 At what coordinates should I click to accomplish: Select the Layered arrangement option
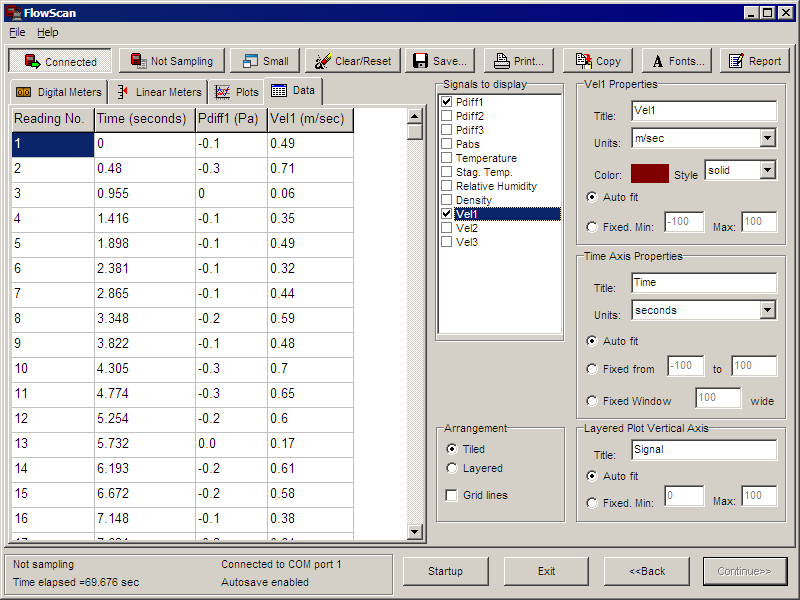[452, 468]
